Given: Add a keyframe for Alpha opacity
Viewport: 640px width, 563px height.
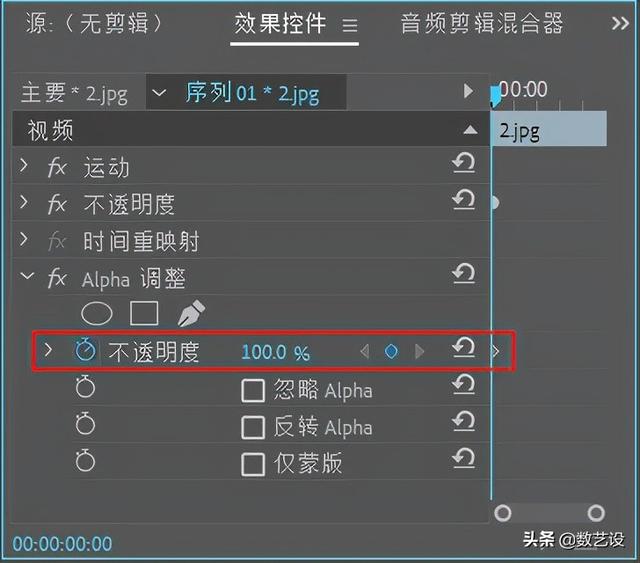Looking at the screenshot, I should (391, 351).
